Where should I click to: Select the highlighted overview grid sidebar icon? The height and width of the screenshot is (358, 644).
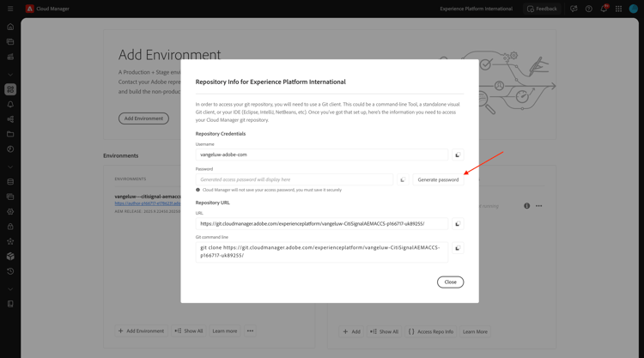coord(10,89)
